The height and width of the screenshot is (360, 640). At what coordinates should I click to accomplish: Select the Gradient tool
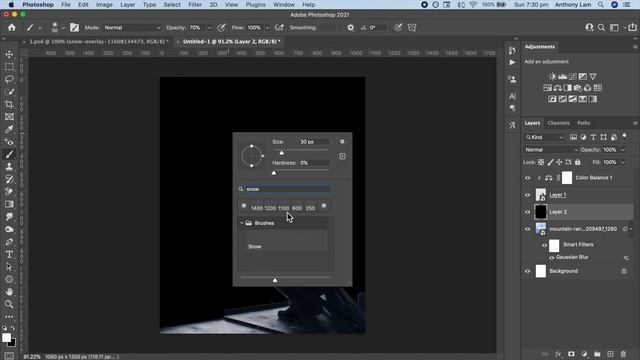click(9, 204)
